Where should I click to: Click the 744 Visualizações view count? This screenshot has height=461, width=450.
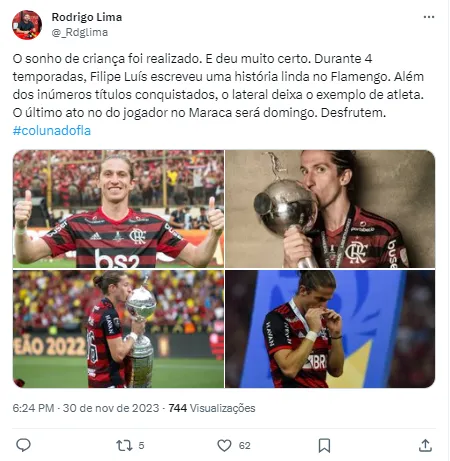[x=212, y=408]
